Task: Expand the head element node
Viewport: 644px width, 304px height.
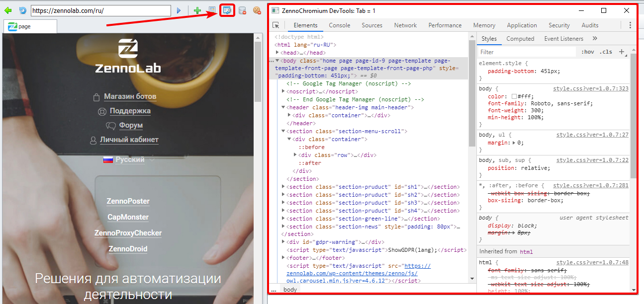Action: coord(277,53)
